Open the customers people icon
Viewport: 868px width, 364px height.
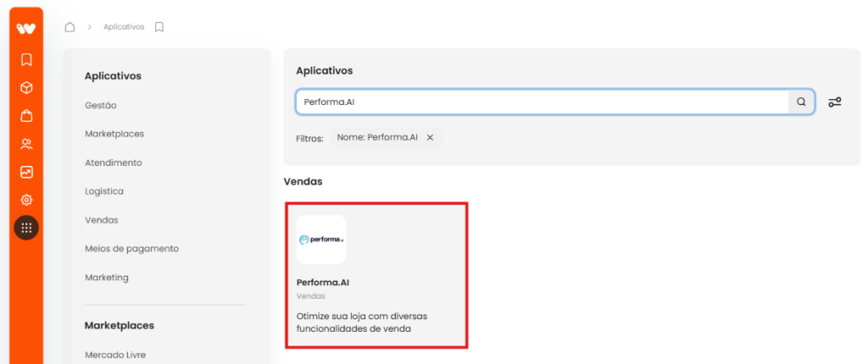tap(26, 145)
